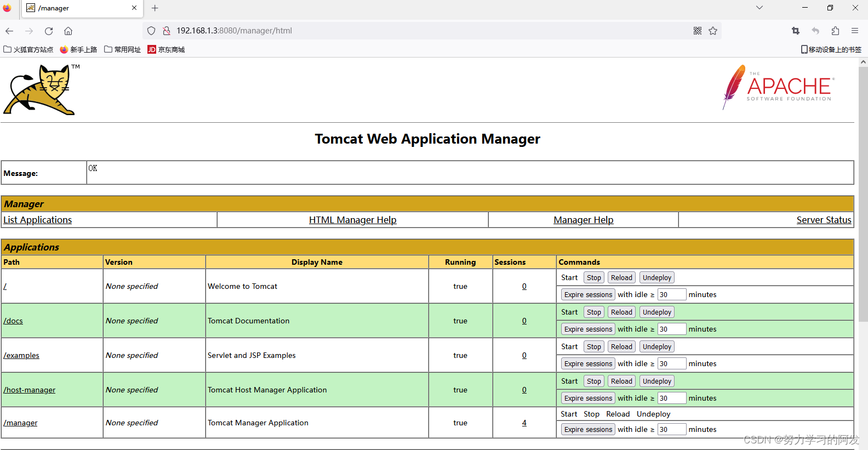Undeploy the /docs application
This screenshot has width=868, height=450.
pyautogui.click(x=657, y=312)
